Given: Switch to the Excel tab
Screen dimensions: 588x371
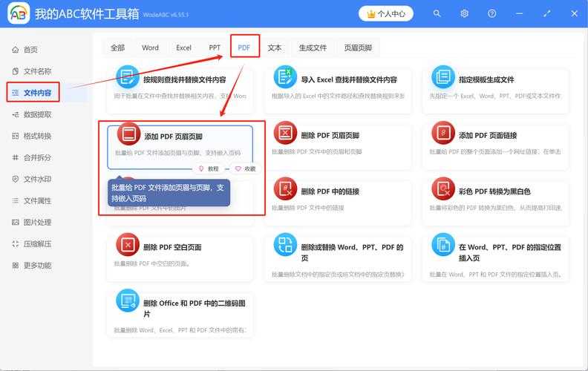Looking at the screenshot, I should [x=184, y=47].
